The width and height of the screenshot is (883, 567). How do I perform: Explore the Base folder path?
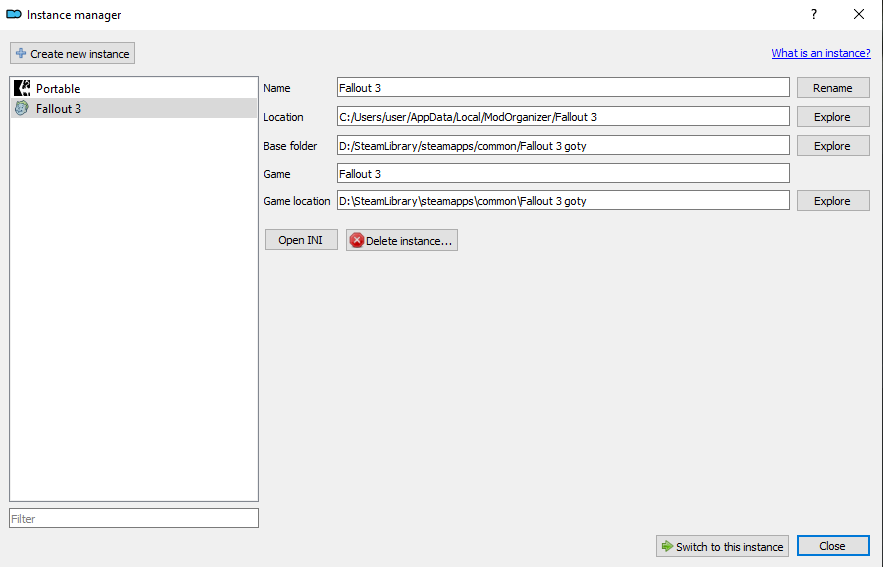tap(833, 146)
